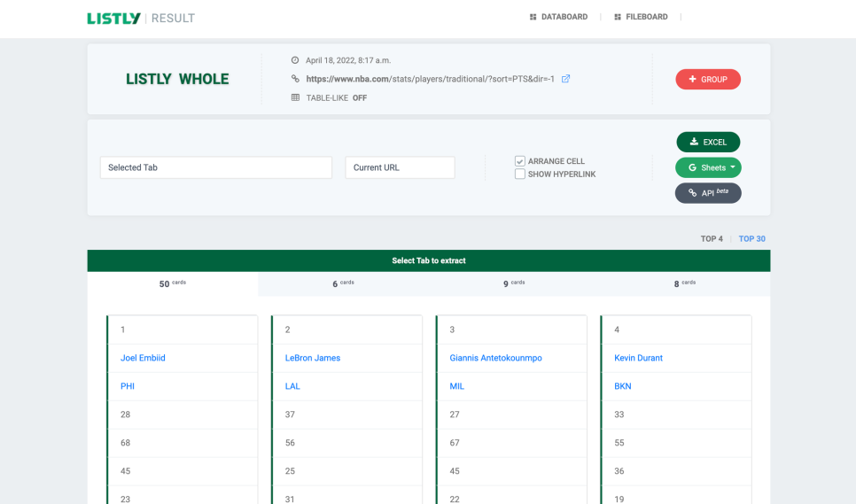Click value 67 in Giannis card
The height and width of the screenshot is (504, 856).
[x=455, y=443]
